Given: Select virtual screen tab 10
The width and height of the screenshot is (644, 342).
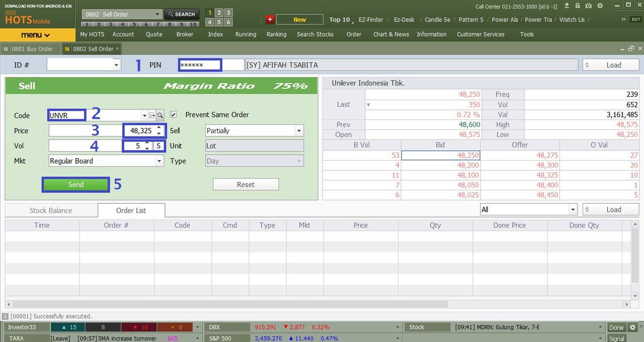Looking at the screenshot, I should (193, 24).
